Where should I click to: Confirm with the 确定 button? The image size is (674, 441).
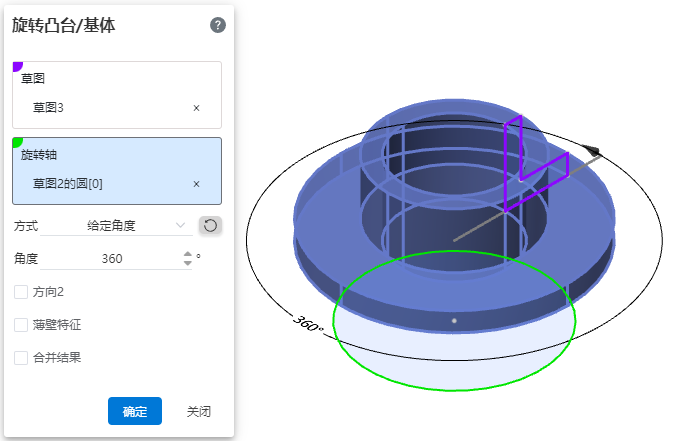click(x=135, y=411)
